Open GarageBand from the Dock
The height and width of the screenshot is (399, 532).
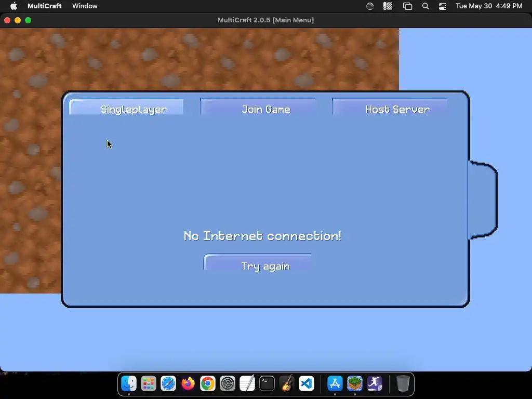pyautogui.click(x=287, y=384)
